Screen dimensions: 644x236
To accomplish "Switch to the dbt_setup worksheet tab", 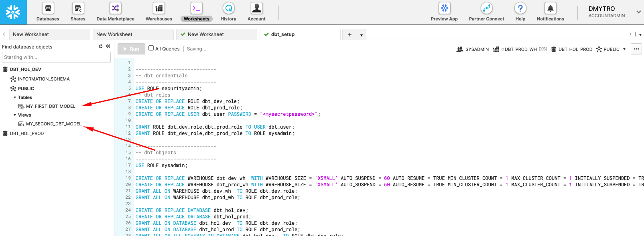I will tap(283, 34).
